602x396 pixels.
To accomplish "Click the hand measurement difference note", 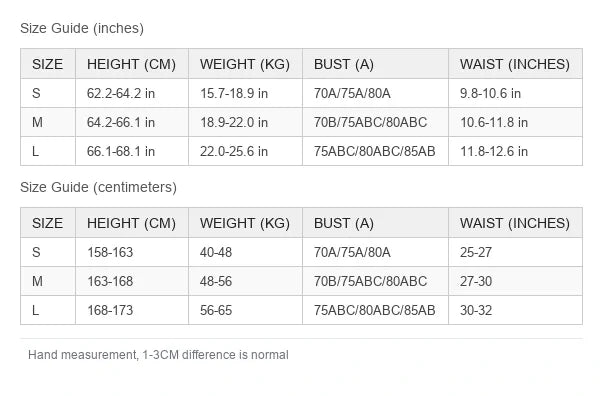I will pyautogui.click(x=158, y=355).
